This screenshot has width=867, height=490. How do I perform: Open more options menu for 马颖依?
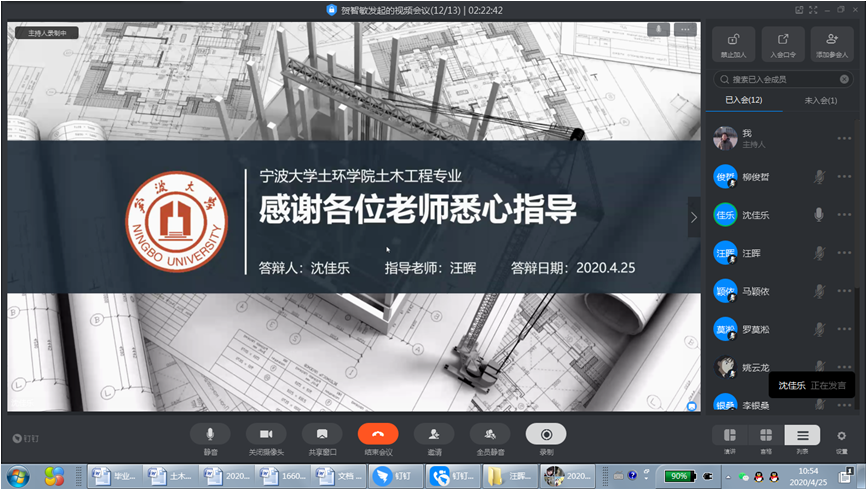(844, 292)
